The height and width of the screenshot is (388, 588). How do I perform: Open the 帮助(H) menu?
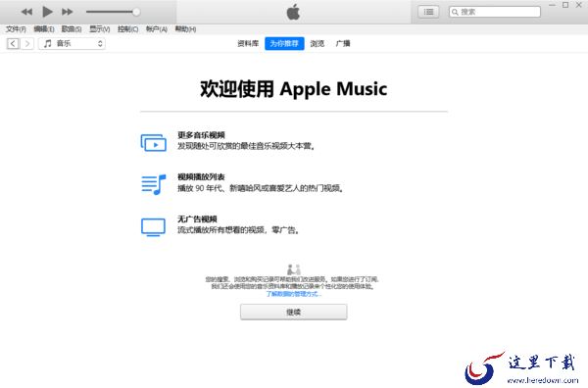185,29
